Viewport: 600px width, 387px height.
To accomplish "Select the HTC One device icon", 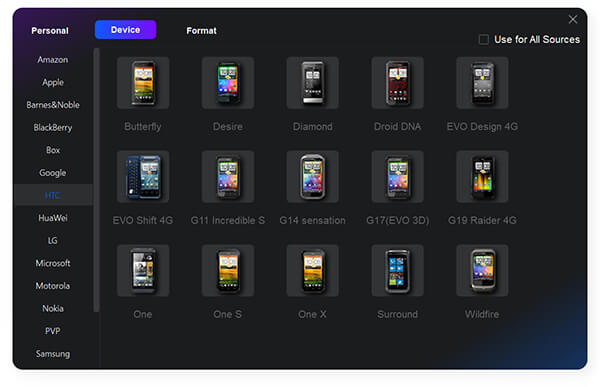I will coord(143,270).
